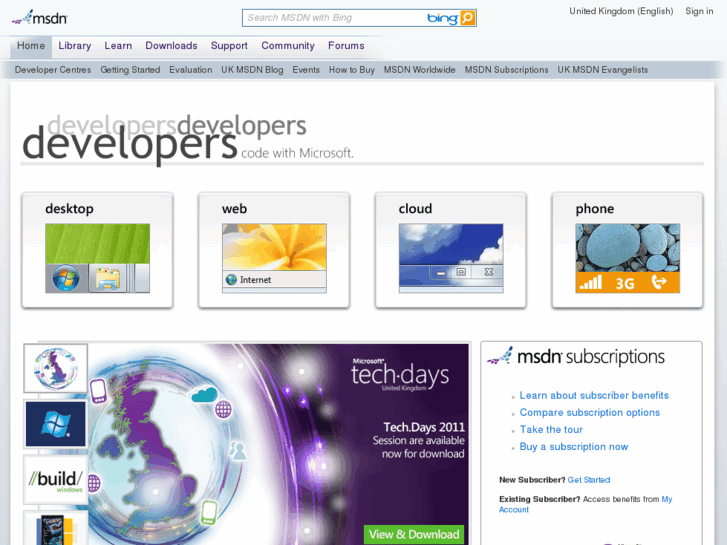Open the cloud category sky image

point(451,258)
